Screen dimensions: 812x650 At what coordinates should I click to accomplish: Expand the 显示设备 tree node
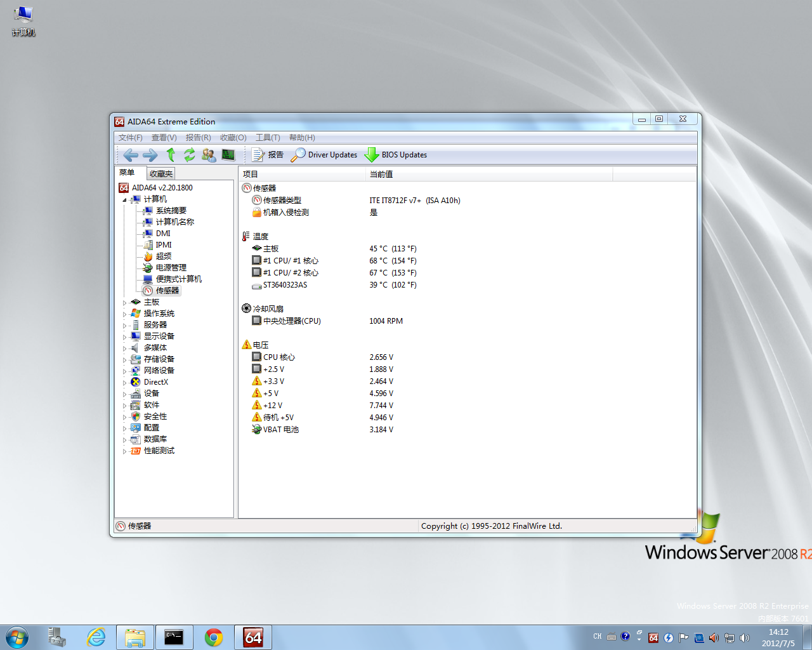click(x=124, y=337)
